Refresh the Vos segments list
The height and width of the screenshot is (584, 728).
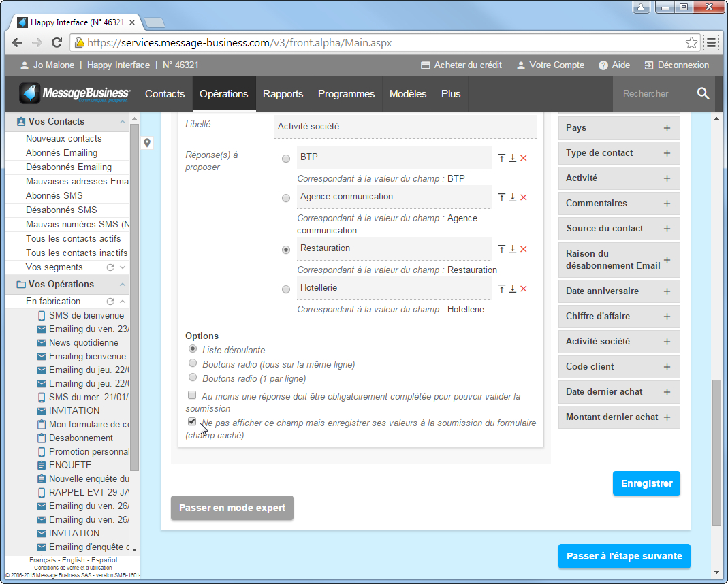point(110,267)
